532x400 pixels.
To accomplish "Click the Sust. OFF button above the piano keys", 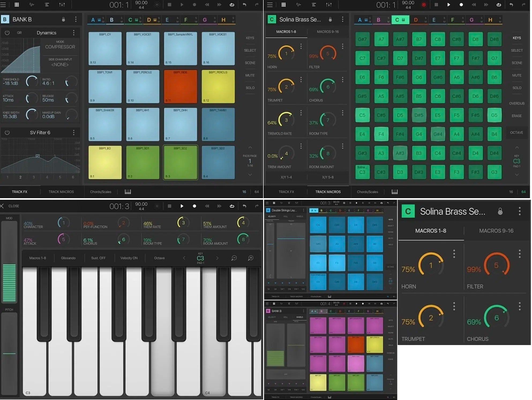I will (x=98, y=258).
